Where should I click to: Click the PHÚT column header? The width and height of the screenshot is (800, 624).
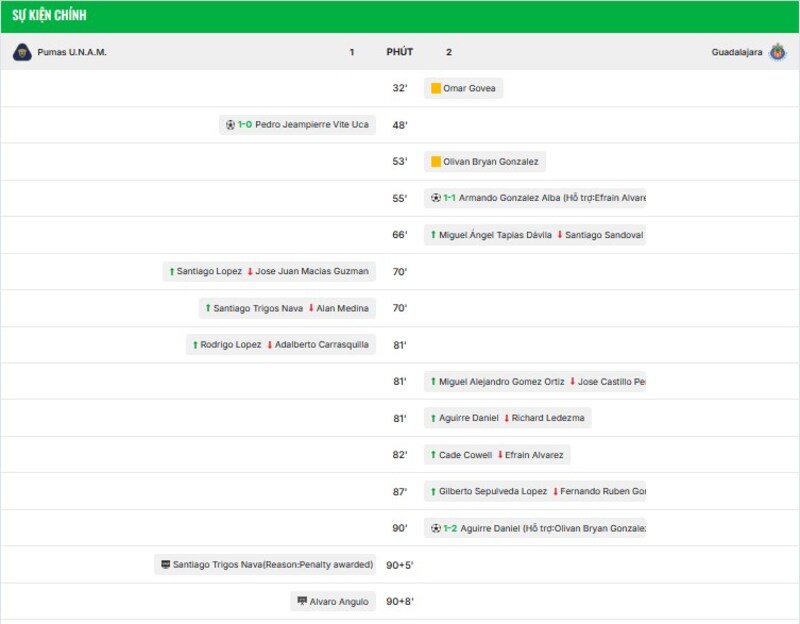coord(399,52)
